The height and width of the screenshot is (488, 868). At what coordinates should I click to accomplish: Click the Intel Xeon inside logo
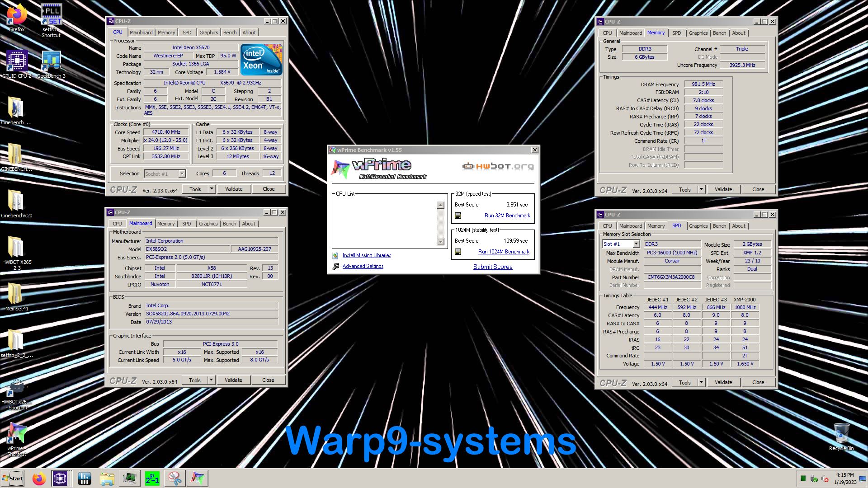(x=261, y=59)
